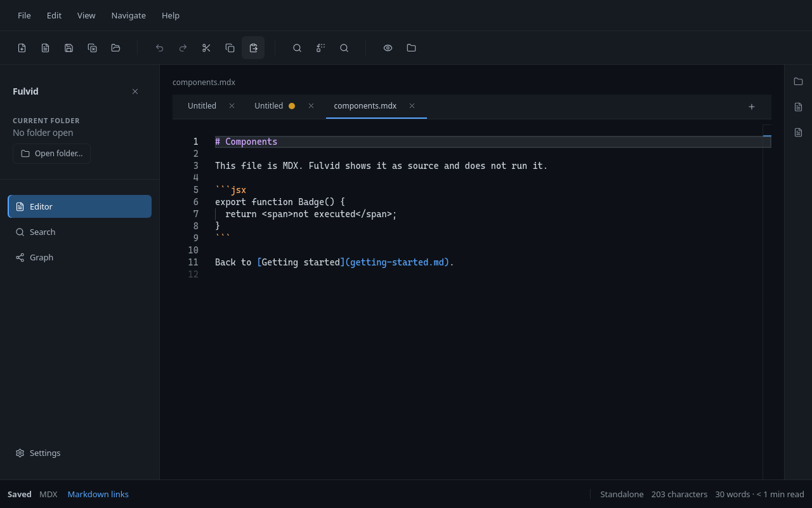Image resolution: width=812 pixels, height=508 pixels.
Task: Click the components.mdx breadcrumb above the tabs
Action: point(204,82)
